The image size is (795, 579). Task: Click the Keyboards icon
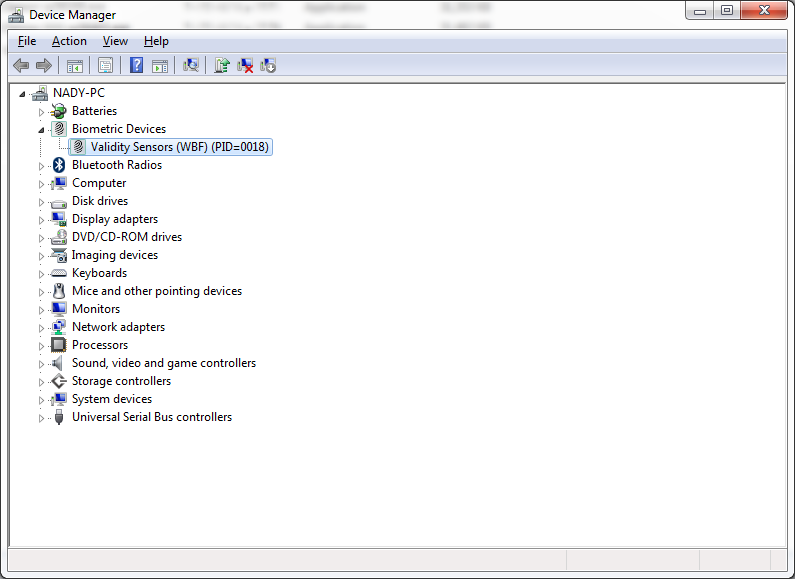[59, 273]
